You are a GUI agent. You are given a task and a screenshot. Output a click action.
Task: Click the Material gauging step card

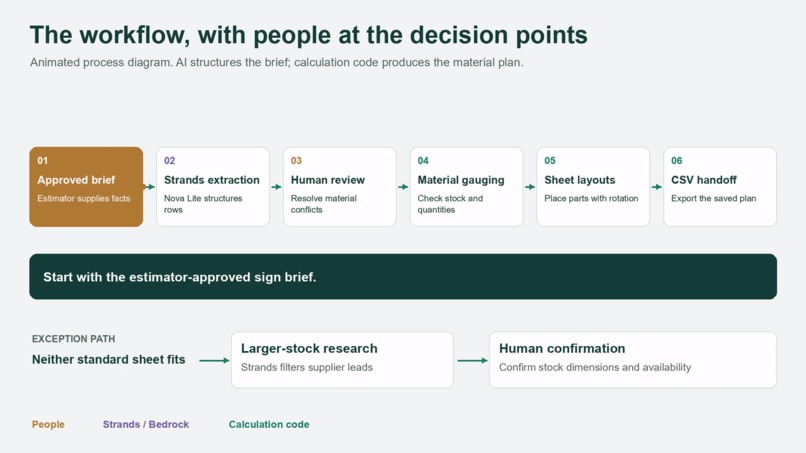coord(466,187)
